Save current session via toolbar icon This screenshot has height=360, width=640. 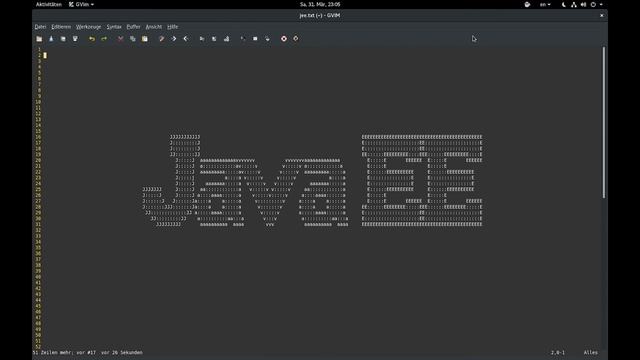point(214,39)
